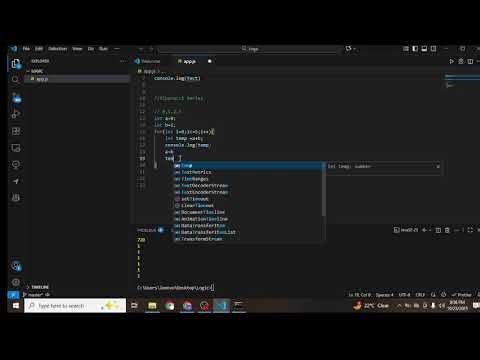The height and width of the screenshot is (360, 480).
Task: Close the suggestion details pane
Action: click(x=438, y=166)
